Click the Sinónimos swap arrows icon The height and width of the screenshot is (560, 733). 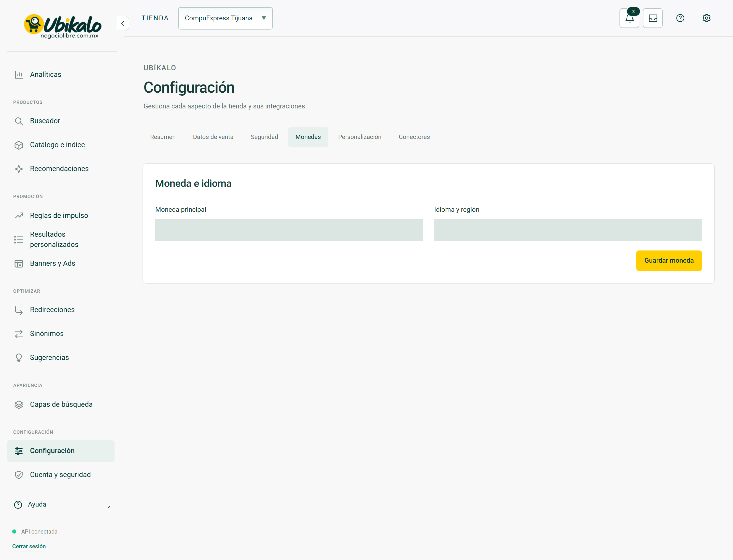(19, 334)
